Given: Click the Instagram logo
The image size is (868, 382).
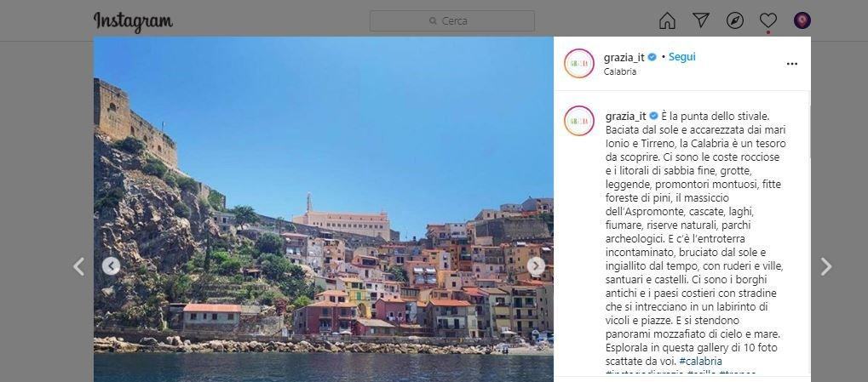Looking at the screenshot, I should (x=133, y=21).
